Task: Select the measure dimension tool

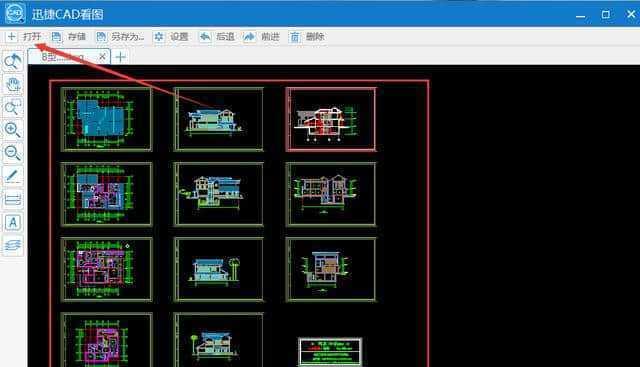Action: point(13,200)
